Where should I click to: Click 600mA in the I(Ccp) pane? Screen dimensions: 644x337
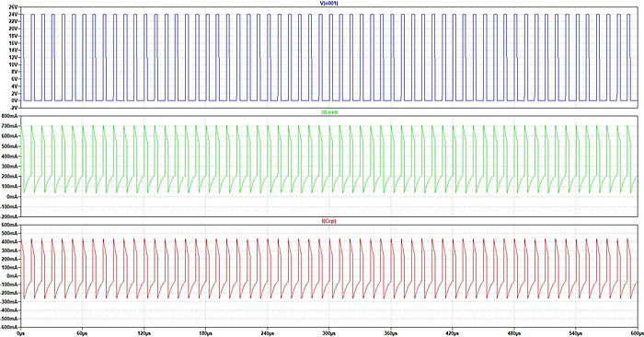[10, 225]
